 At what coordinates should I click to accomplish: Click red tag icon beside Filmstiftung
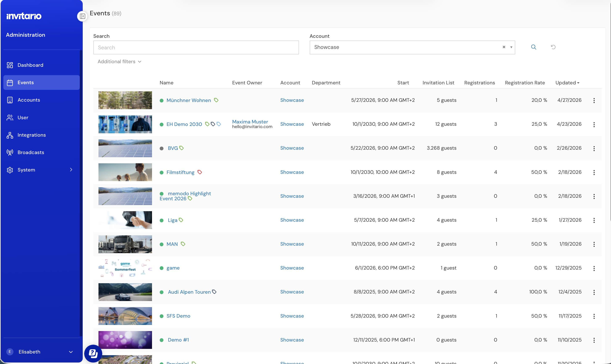coord(200,172)
